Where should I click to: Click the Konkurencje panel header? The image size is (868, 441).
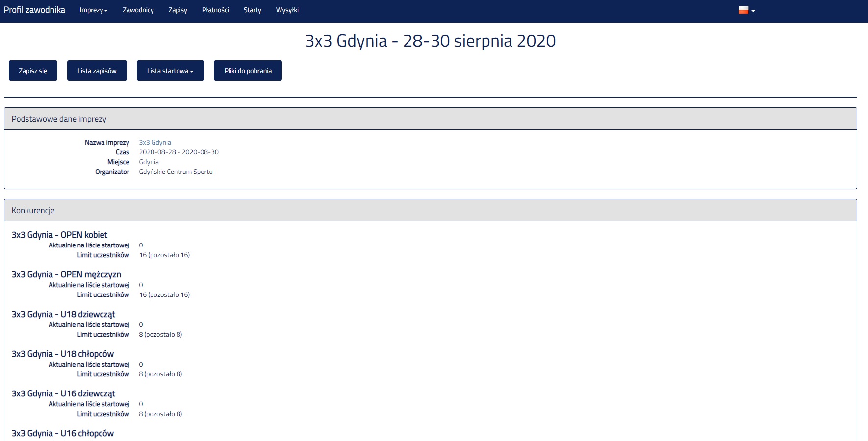coord(33,211)
